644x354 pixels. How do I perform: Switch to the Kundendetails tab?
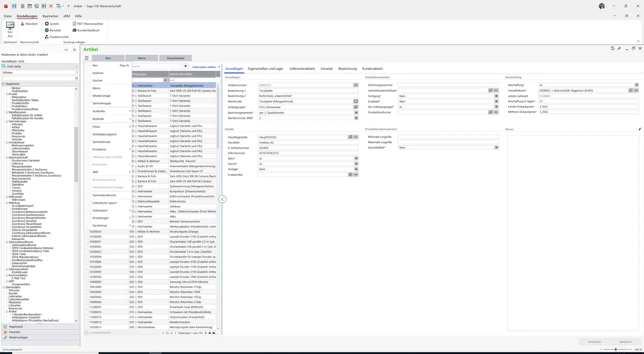point(372,69)
